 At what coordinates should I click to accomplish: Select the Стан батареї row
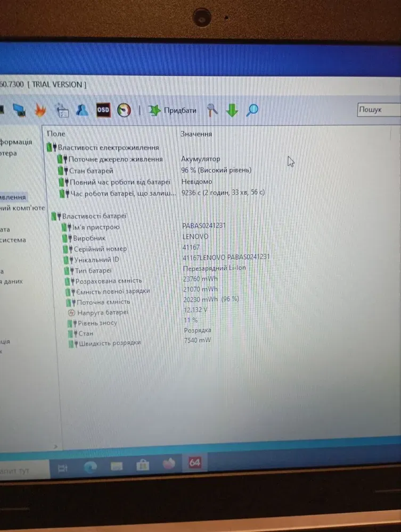pos(91,171)
